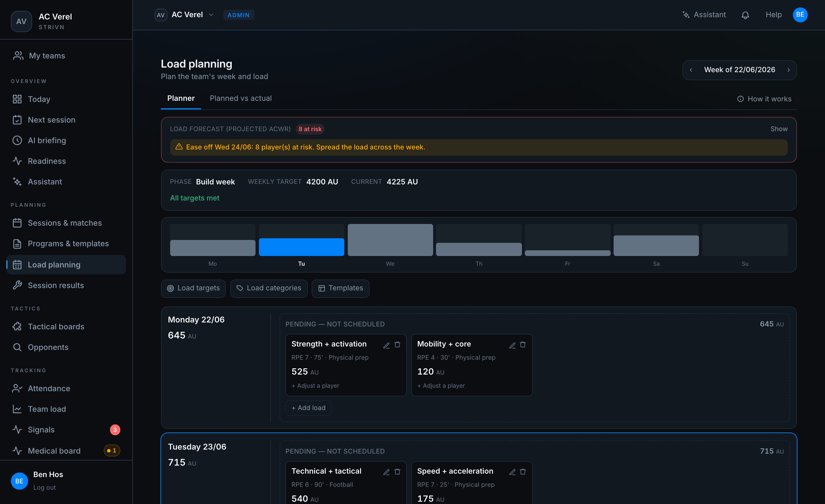Open Medical board
This screenshot has height=504, width=825.
66,451
